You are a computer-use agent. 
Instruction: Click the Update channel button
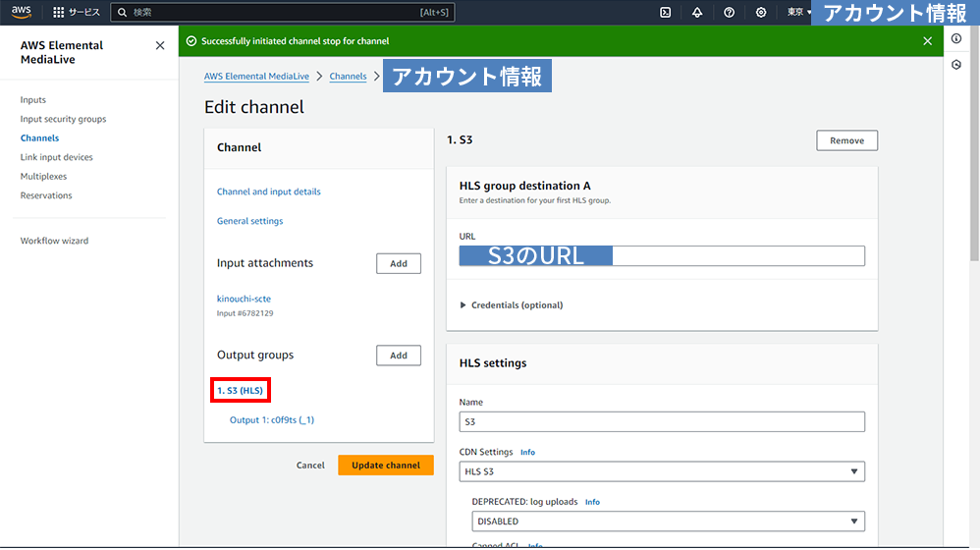coord(386,465)
